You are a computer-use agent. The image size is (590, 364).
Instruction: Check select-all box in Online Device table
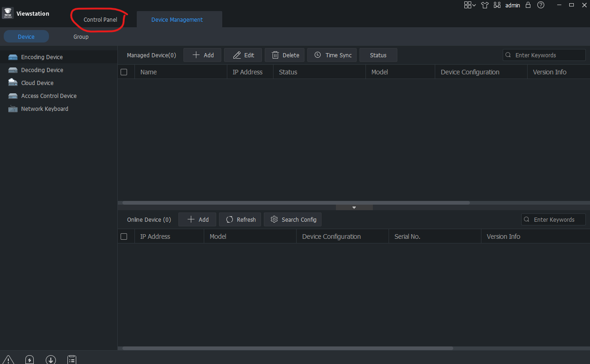[124, 237]
